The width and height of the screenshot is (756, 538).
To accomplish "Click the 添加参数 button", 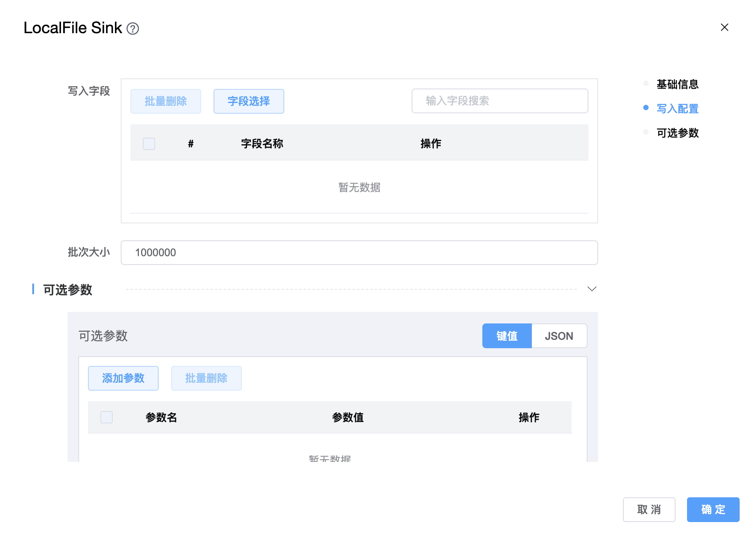I will click(x=123, y=378).
